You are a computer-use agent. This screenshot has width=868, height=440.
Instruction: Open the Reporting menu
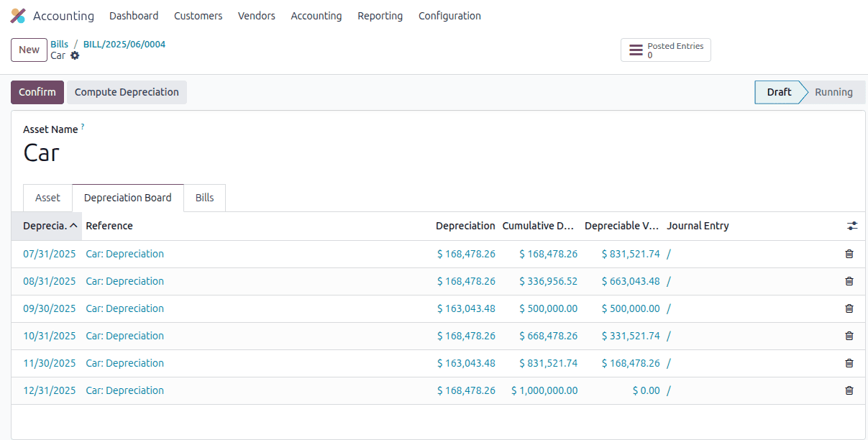click(x=380, y=15)
